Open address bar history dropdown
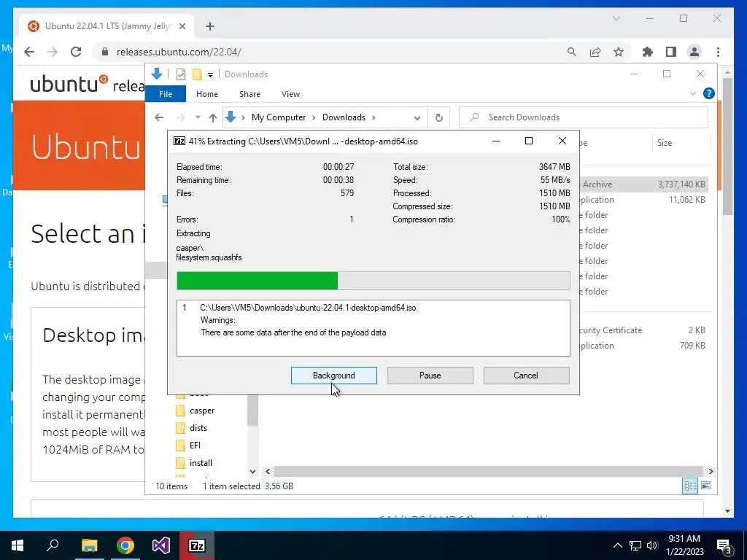Screen dimensions: 747x560 tap(417, 117)
